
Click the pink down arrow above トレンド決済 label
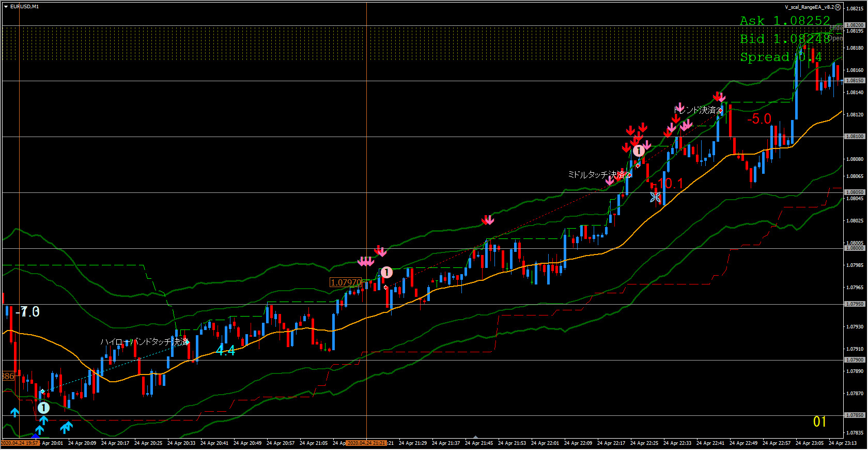pos(680,108)
